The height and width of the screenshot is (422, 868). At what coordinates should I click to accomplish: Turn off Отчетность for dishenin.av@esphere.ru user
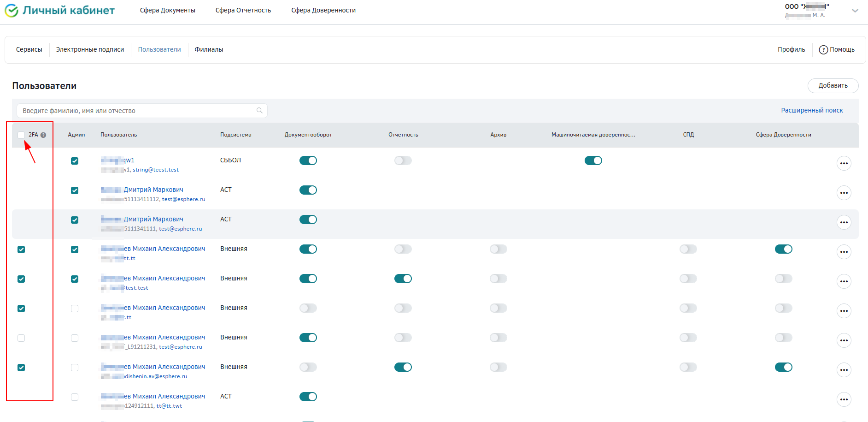pos(403,367)
